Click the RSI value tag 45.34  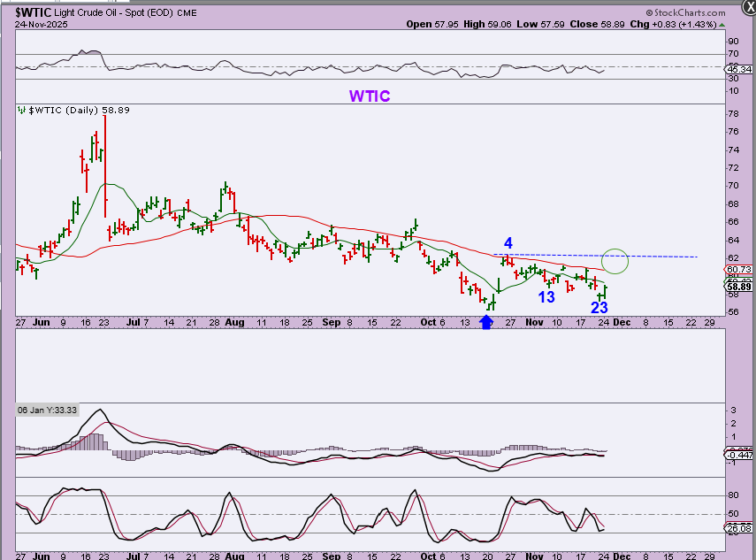[739, 70]
